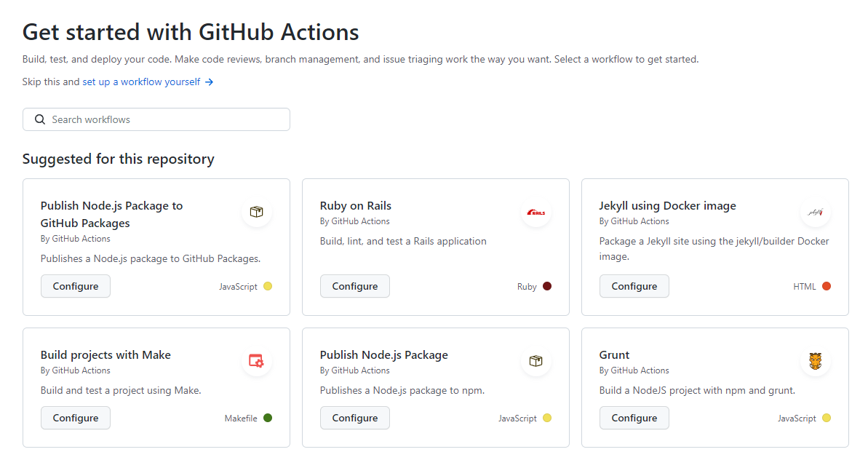The image size is (868, 468).
Task: Click dark red Ruby language dot
Action: 547,286
